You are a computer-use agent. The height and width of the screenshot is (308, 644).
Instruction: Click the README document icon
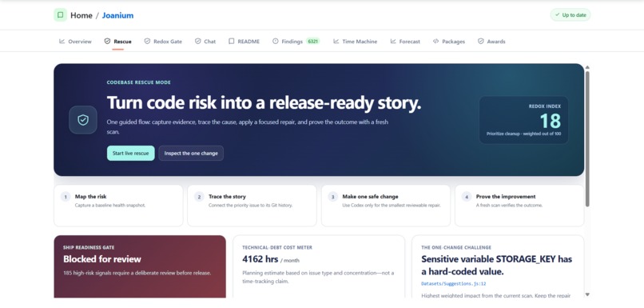coord(231,41)
